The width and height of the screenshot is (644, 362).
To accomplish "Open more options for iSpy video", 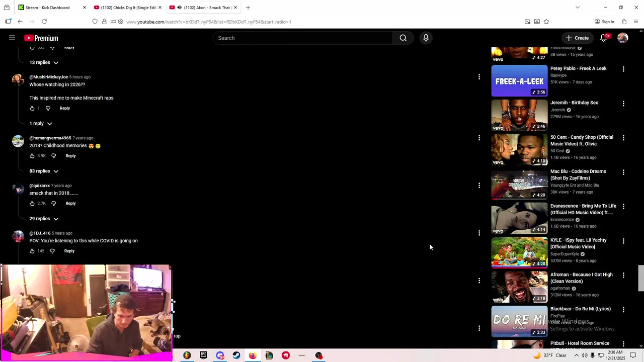I will point(623,241).
